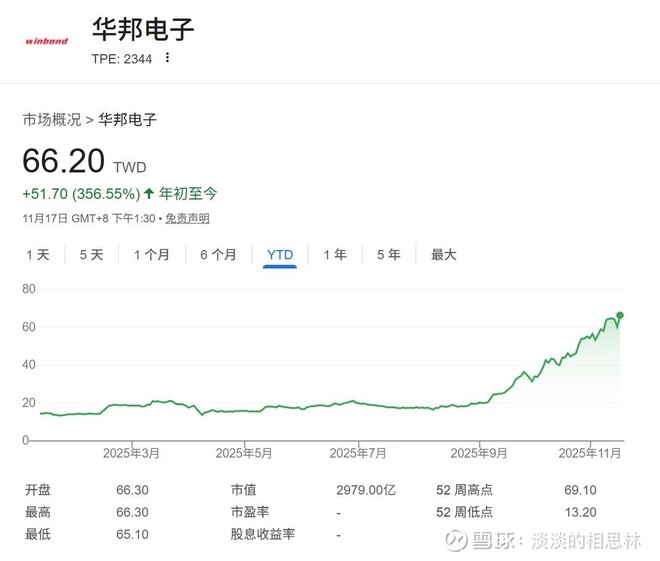Click the 市盈率 label

(x=250, y=512)
